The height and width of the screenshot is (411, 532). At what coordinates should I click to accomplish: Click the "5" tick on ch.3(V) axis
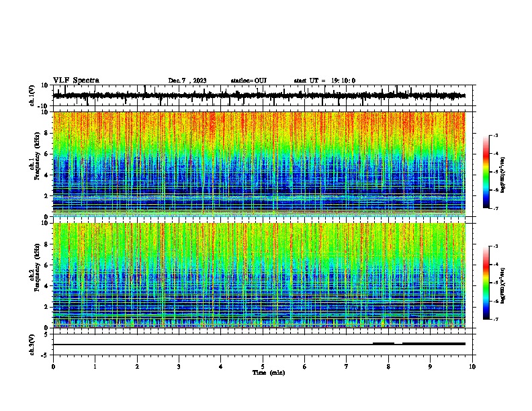pos(47,334)
